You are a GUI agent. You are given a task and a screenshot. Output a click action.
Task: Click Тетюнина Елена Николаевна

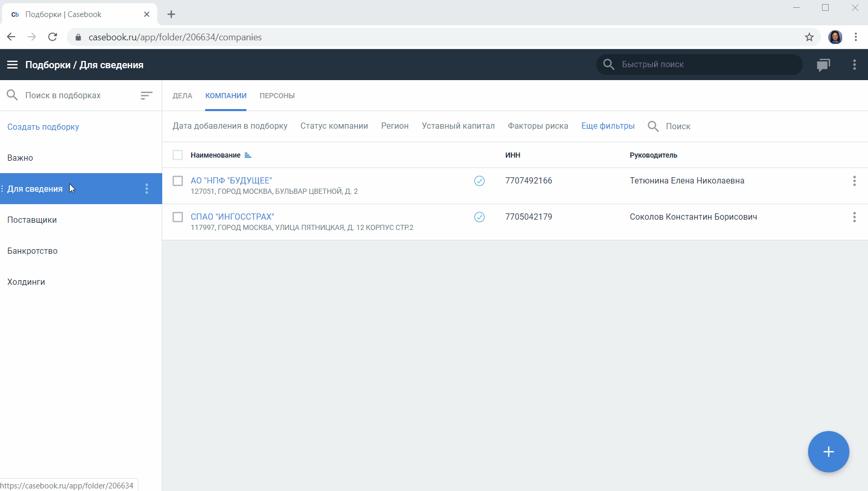[x=687, y=180]
